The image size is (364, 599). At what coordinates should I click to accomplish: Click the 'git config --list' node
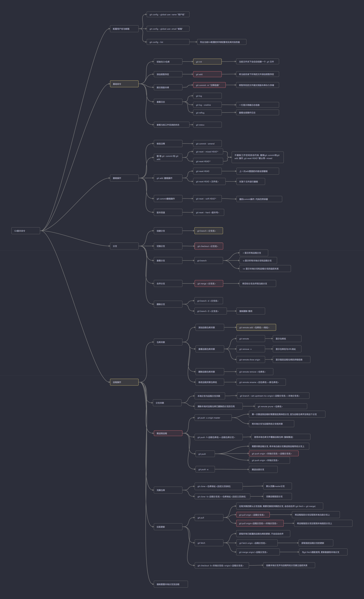168,42
